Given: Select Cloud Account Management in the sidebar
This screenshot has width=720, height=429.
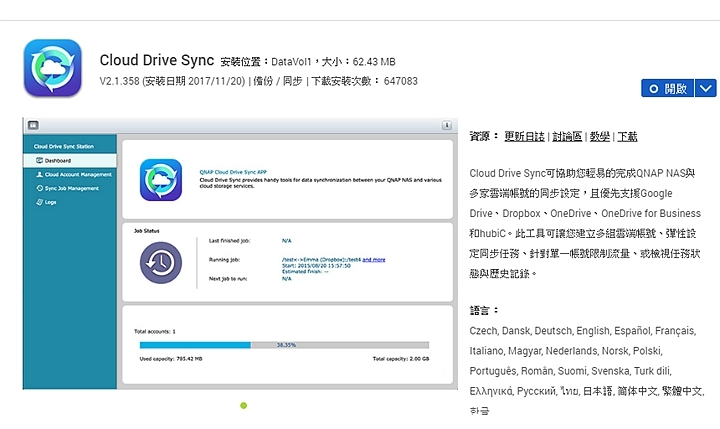Looking at the screenshot, I should coord(74,175).
